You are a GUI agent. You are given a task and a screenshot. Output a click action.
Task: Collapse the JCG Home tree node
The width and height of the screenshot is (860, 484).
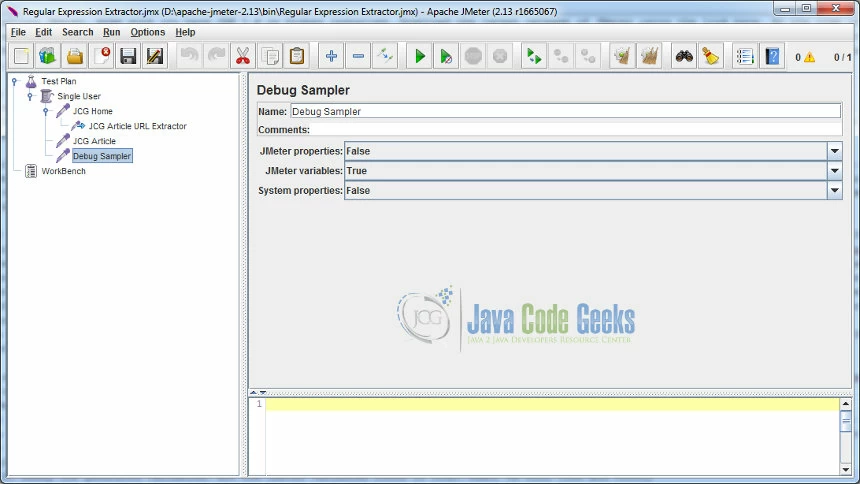(46, 111)
